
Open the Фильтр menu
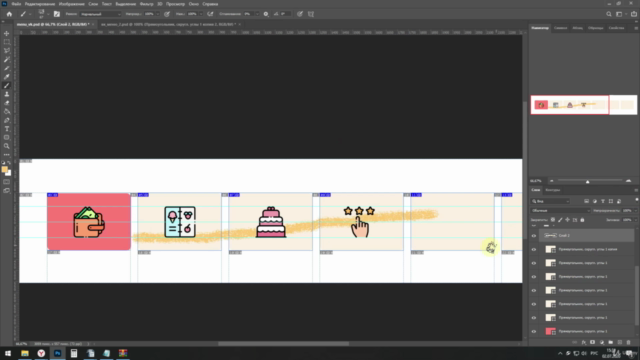(x=147, y=4)
